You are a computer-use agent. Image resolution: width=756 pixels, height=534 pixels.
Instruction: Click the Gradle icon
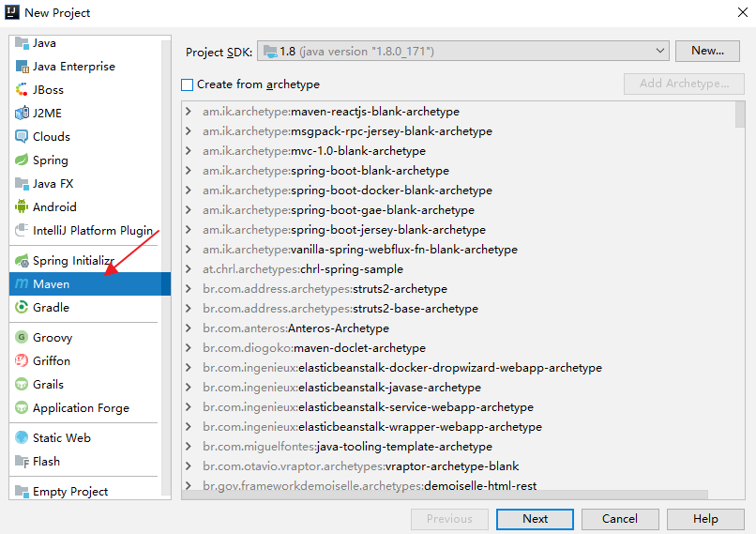coord(22,307)
